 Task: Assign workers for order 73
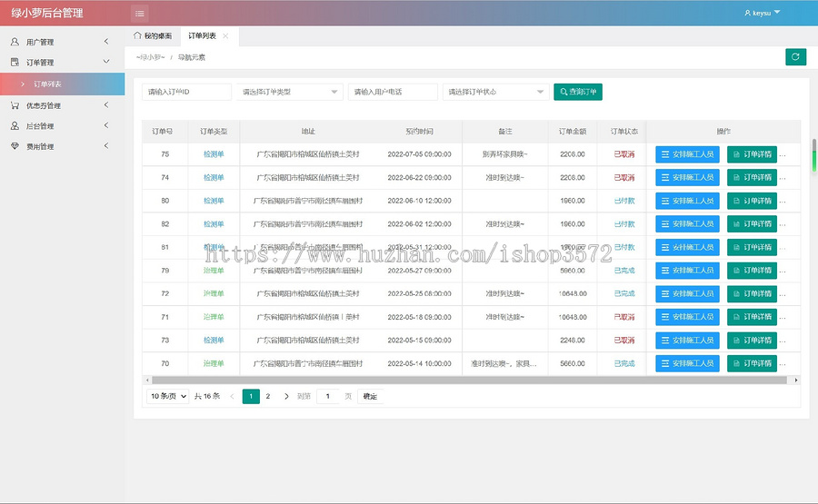[x=688, y=340]
